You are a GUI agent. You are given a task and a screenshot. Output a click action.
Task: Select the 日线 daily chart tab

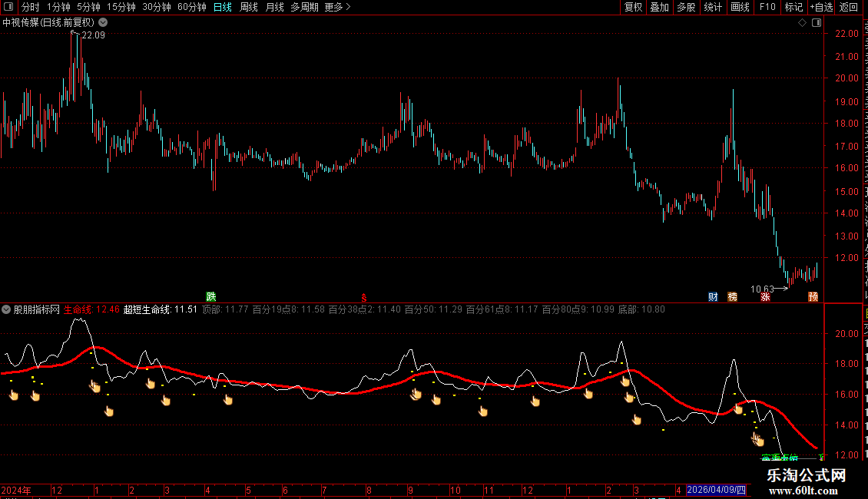(223, 7)
